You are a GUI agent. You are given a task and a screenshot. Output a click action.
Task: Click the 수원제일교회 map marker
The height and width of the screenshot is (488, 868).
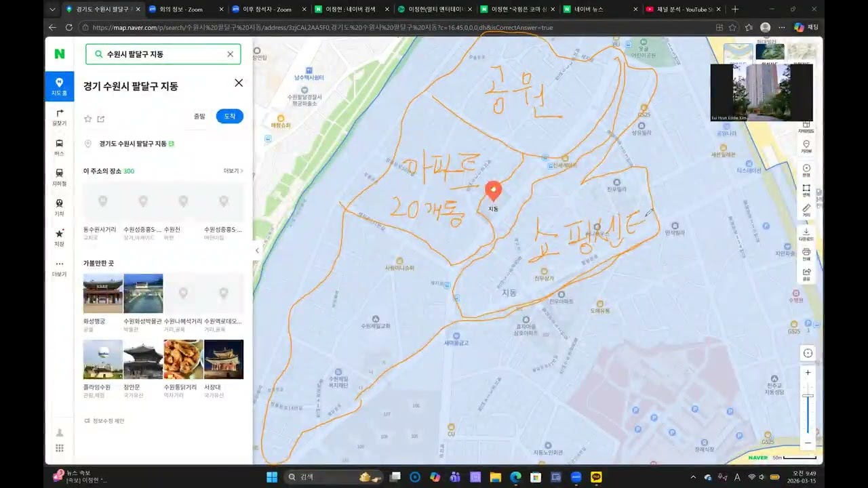[x=375, y=322]
